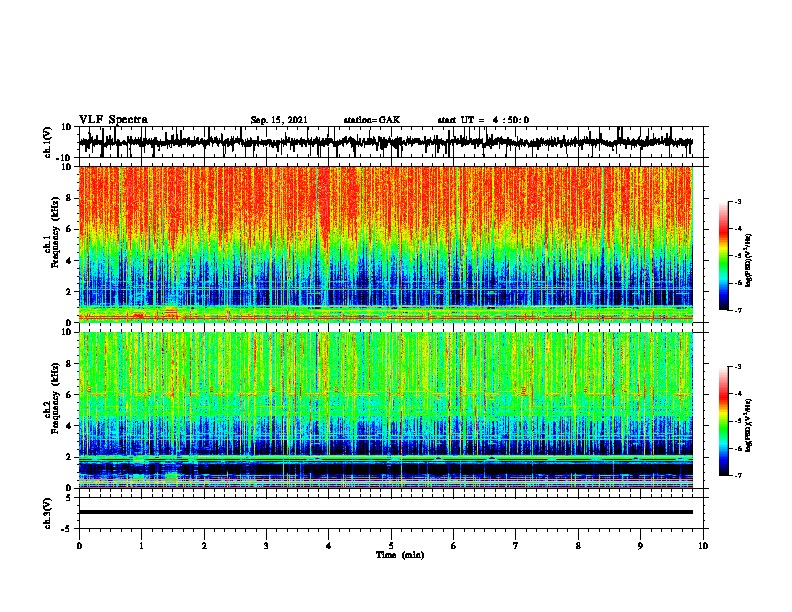Click time axis tick label "9"
Screen dimensions: 792x612
640,546
